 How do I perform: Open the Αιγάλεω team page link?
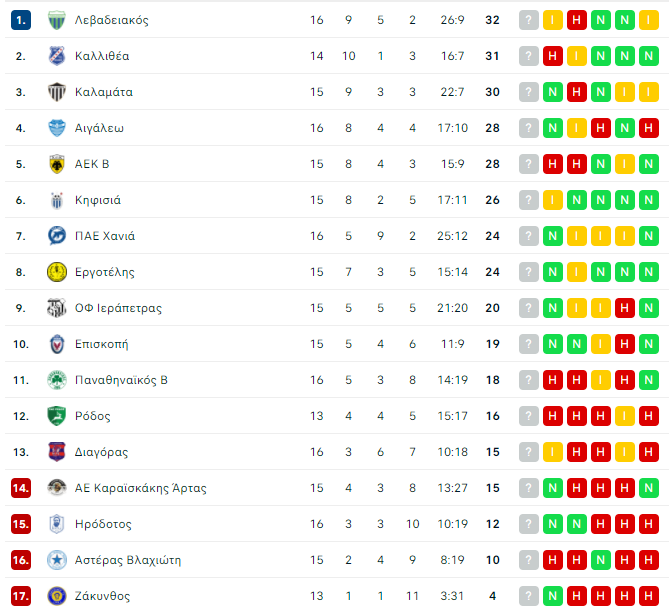tap(99, 128)
